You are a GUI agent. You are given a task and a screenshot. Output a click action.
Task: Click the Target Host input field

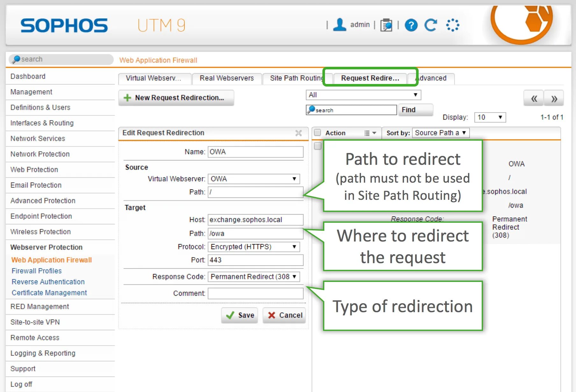256,220
